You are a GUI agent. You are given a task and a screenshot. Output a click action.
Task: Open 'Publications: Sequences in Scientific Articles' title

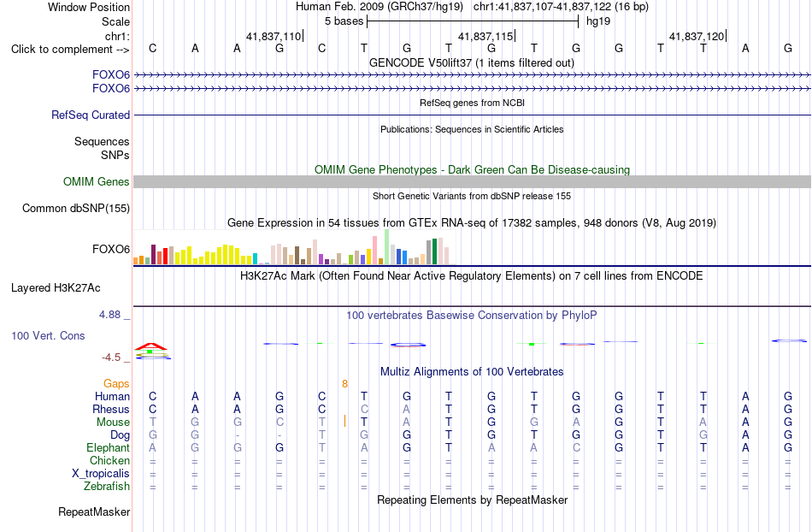click(472, 129)
